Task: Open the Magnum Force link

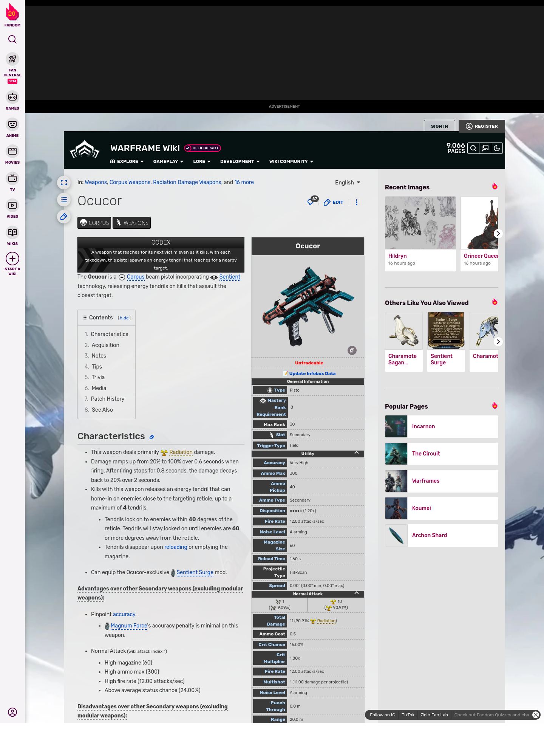Action: point(129,626)
